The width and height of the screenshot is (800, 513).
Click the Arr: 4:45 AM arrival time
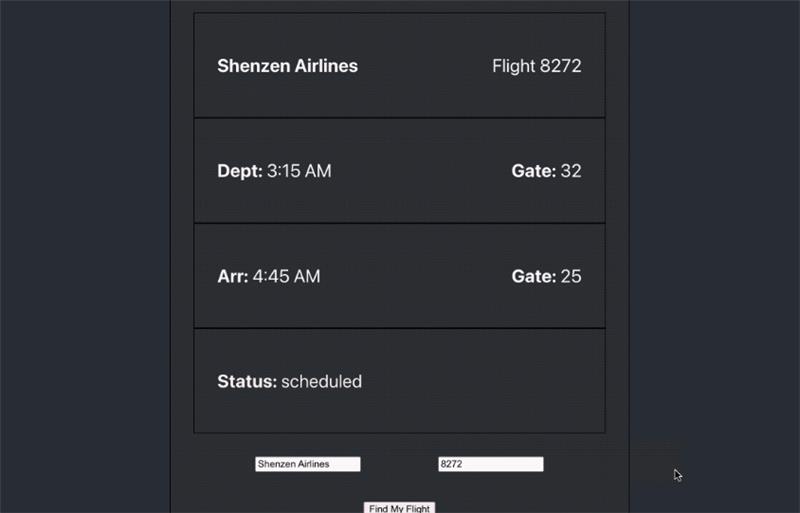tap(269, 276)
